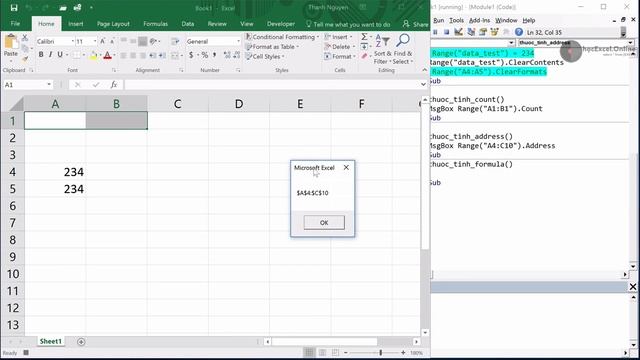
Task: Toggle Bold formatting
Action: coord(41,55)
